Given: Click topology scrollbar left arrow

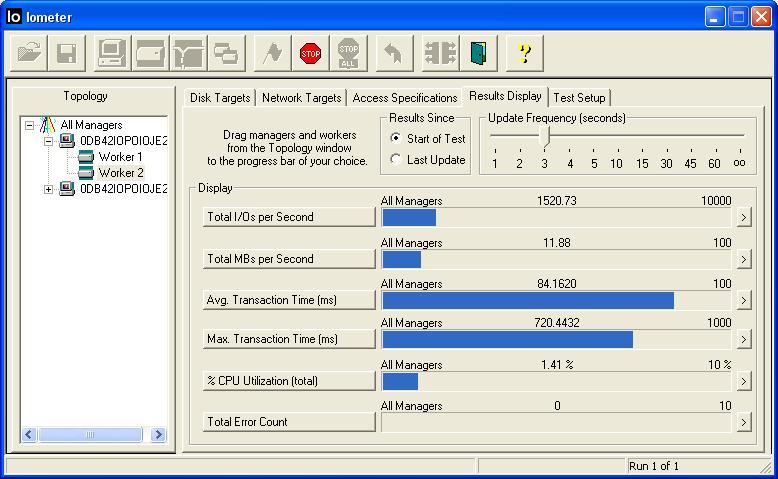Looking at the screenshot, I should pos(29,435).
